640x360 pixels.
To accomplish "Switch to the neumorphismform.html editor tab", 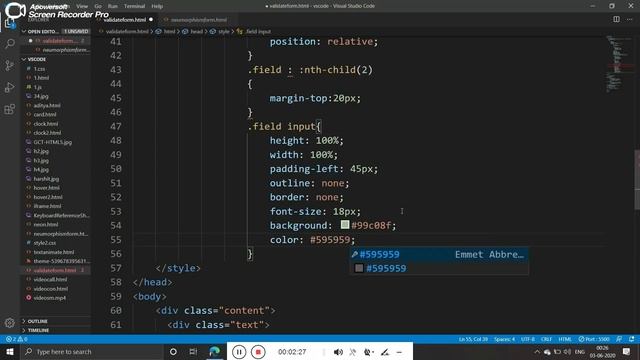I will click(198, 20).
